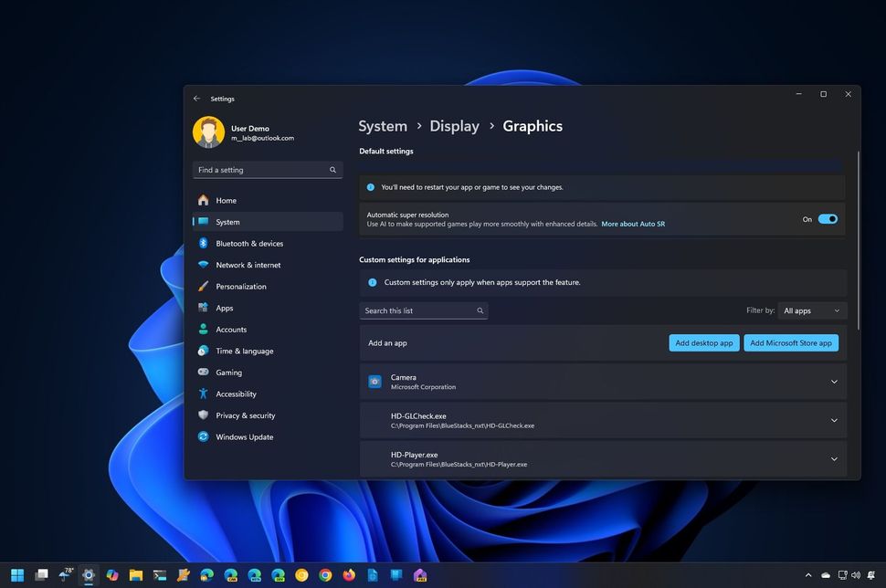Expand the HD-Player.exe entry
Image resolution: width=886 pixels, height=588 pixels.
(x=833, y=459)
